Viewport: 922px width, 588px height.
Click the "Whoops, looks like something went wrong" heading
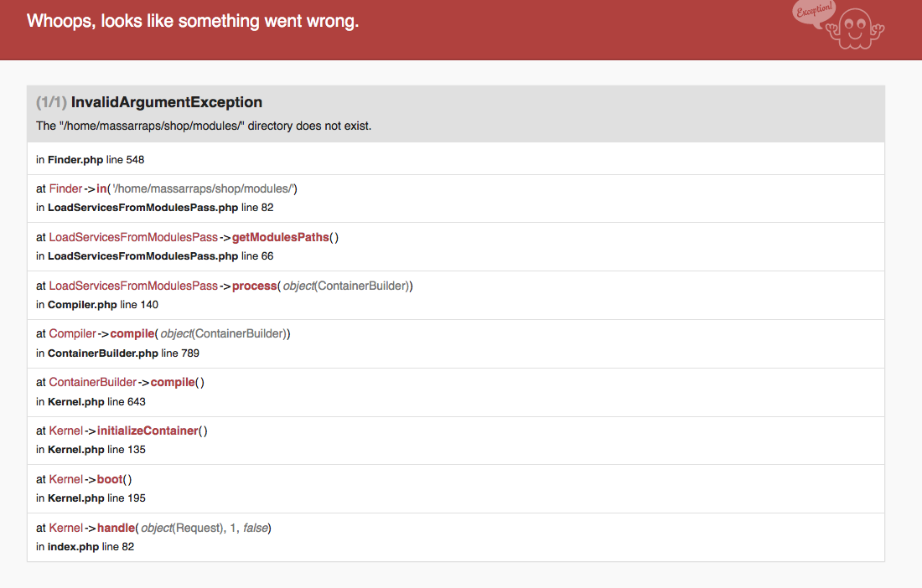[193, 21]
